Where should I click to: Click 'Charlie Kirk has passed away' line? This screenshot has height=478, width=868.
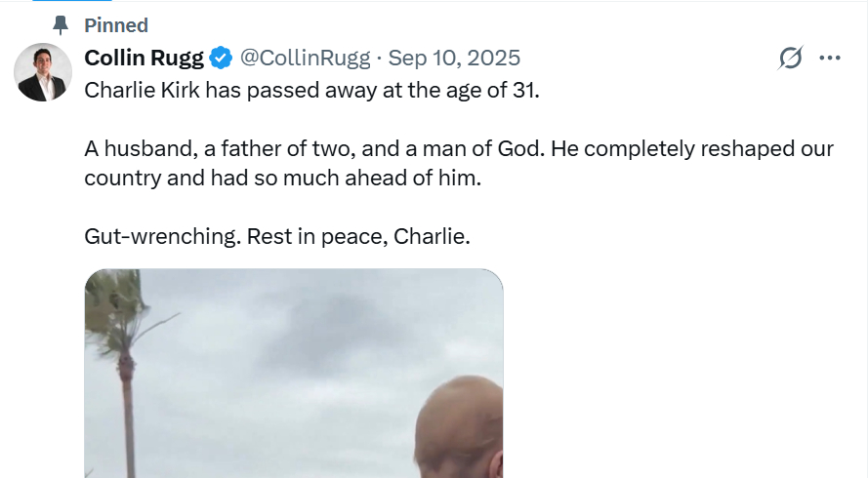311,90
